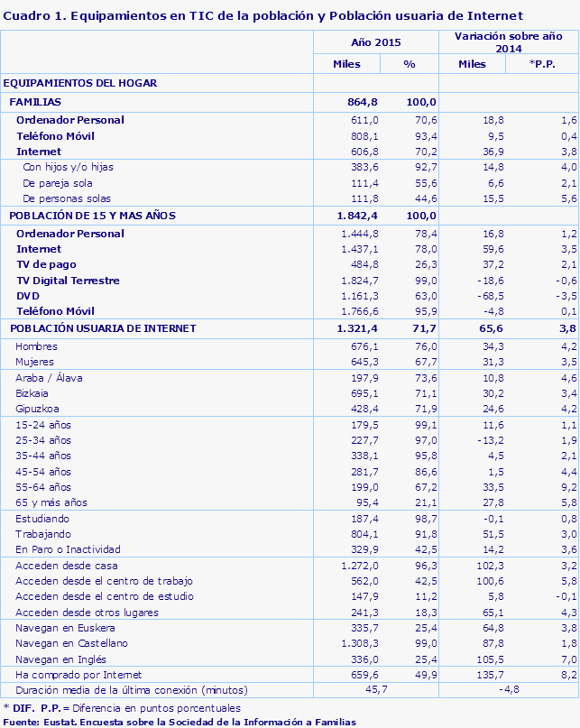The width and height of the screenshot is (580, 728).
Task: Click 'Acceden desde casa' row label
Action: [67, 566]
